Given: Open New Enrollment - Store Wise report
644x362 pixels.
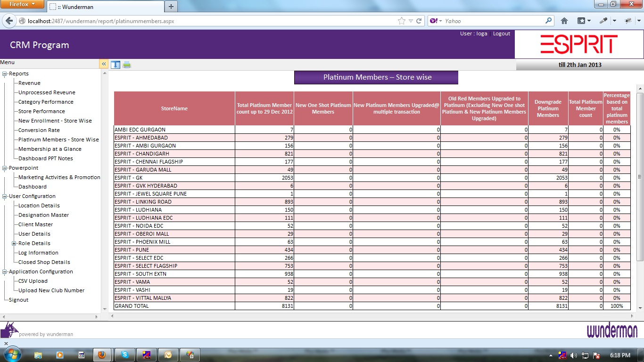Looking at the screenshot, I should pyautogui.click(x=55, y=121).
